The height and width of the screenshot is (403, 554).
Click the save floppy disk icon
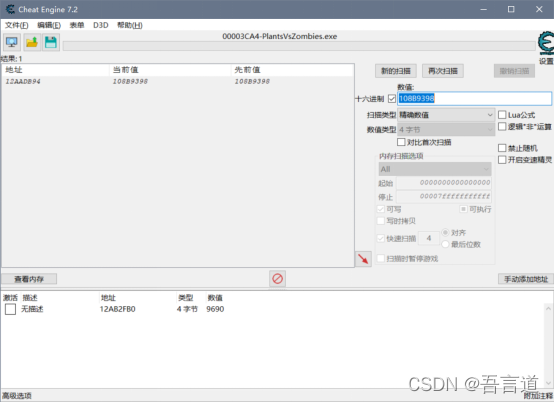click(x=51, y=42)
